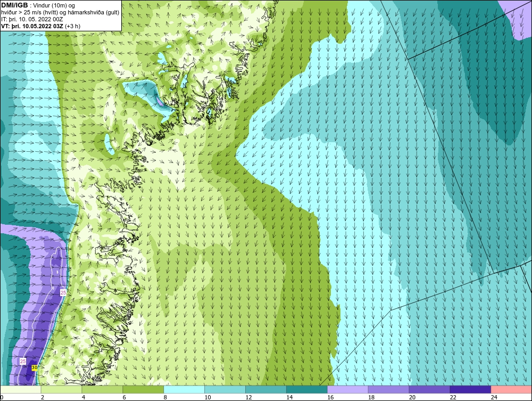Click the lavender 16–18 m/s legend swatch
The height and width of the screenshot is (401, 532).
pyautogui.click(x=348, y=389)
